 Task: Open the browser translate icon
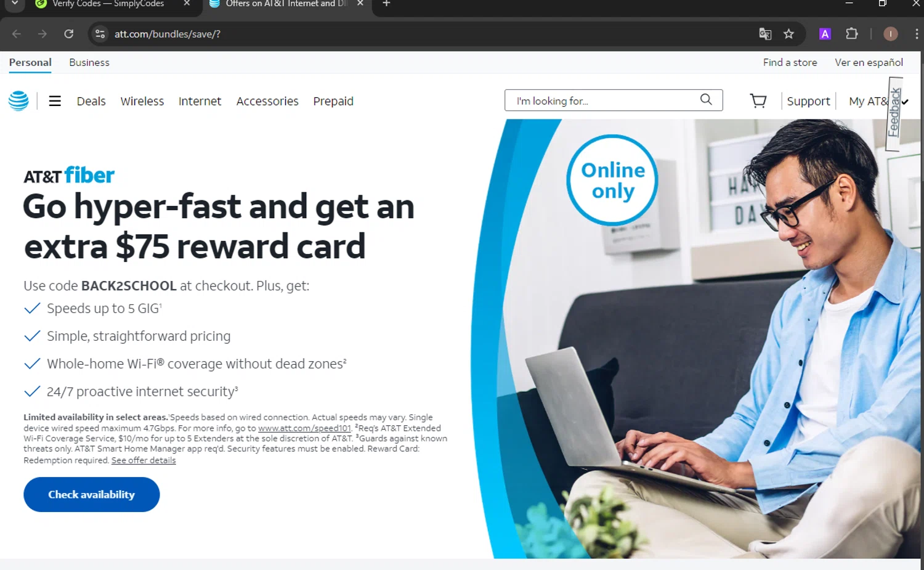tap(765, 34)
